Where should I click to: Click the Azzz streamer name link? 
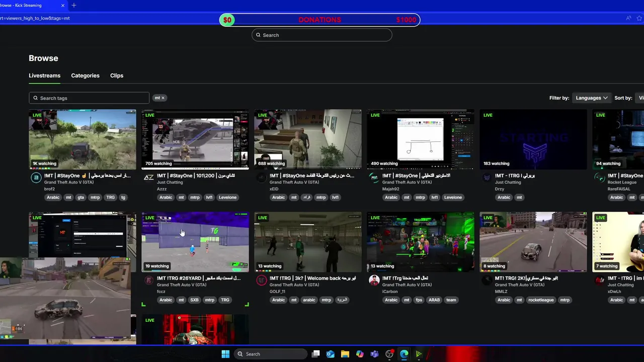[162, 189]
